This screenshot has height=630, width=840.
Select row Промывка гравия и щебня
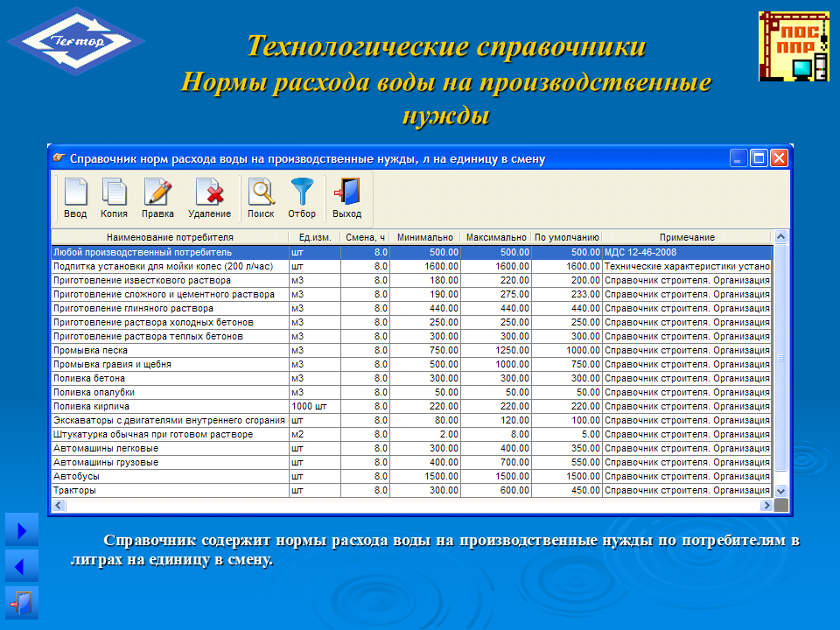411,364
